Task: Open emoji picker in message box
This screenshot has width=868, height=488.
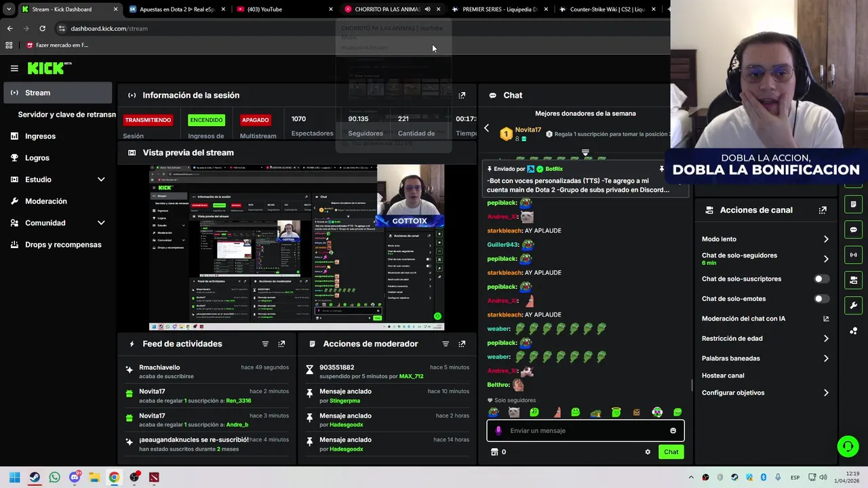Action: [x=673, y=430]
